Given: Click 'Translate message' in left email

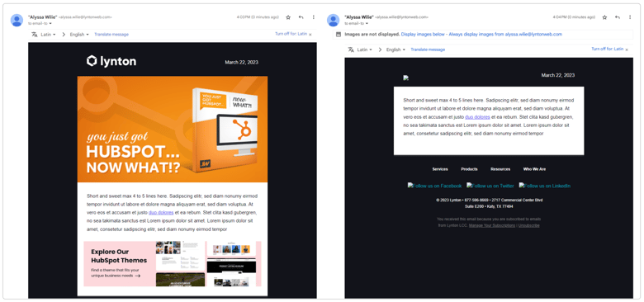Looking at the screenshot, I should pos(111,35).
